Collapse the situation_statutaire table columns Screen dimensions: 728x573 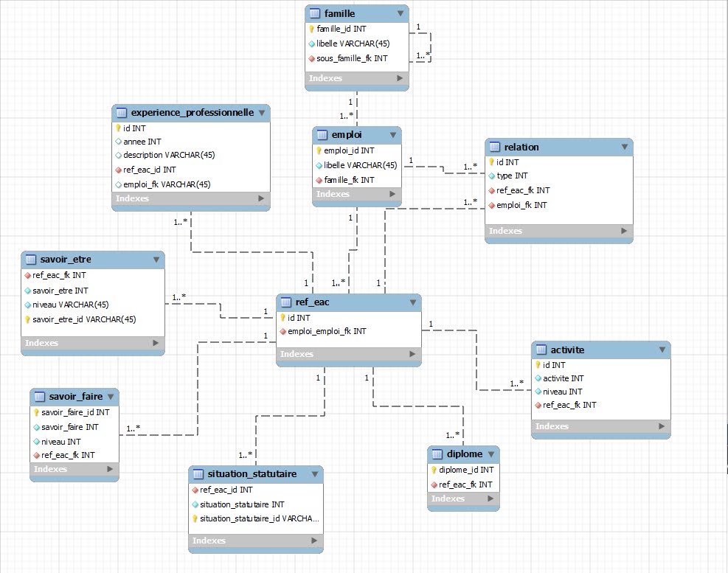315,473
